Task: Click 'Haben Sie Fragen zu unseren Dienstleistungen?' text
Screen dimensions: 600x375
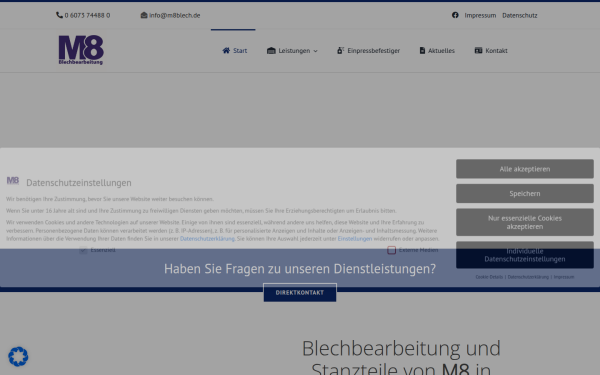Action: click(300, 269)
